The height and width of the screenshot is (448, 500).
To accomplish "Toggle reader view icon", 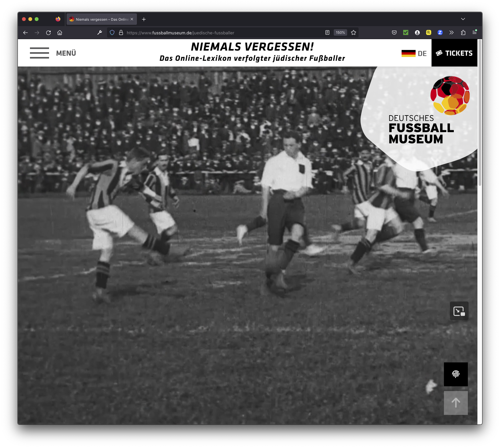I will (x=327, y=32).
